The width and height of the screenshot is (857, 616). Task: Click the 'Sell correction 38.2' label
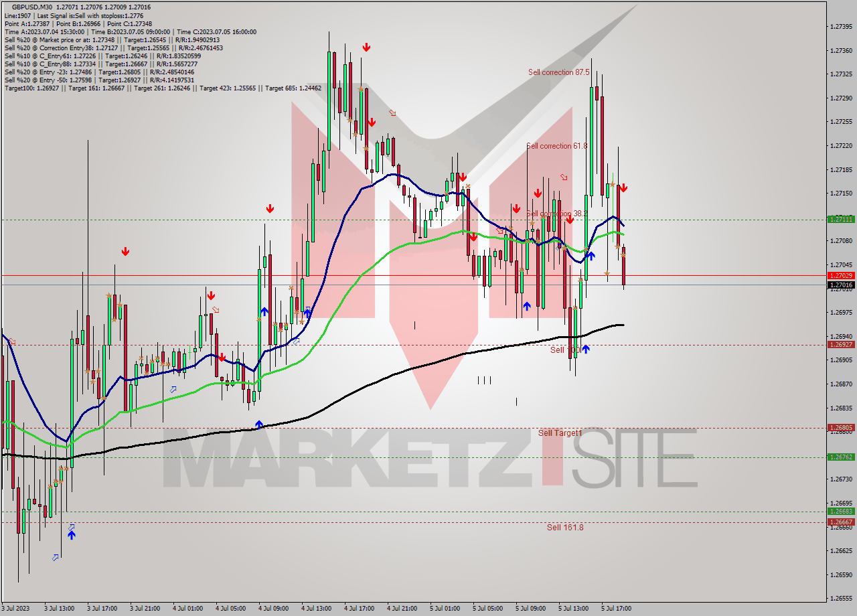tap(557, 214)
